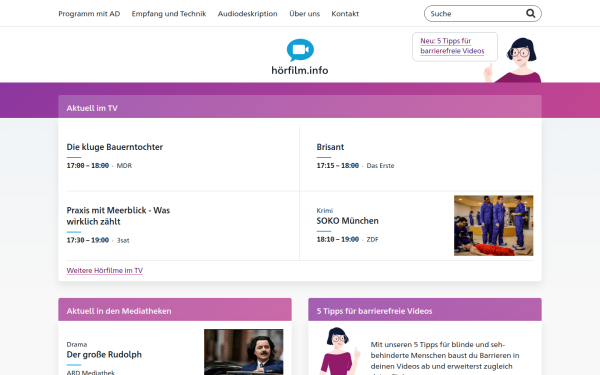Click the woman illustration beside video tips
600x375 pixels.
click(338, 351)
